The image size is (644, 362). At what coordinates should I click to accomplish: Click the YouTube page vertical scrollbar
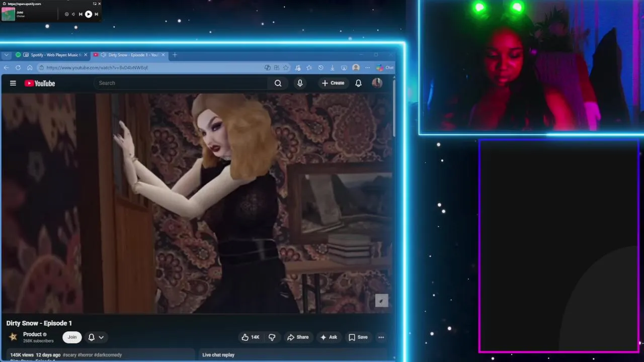(394, 108)
